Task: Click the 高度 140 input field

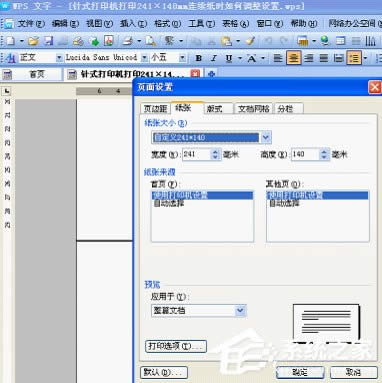Action: pyautogui.click(x=305, y=154)
